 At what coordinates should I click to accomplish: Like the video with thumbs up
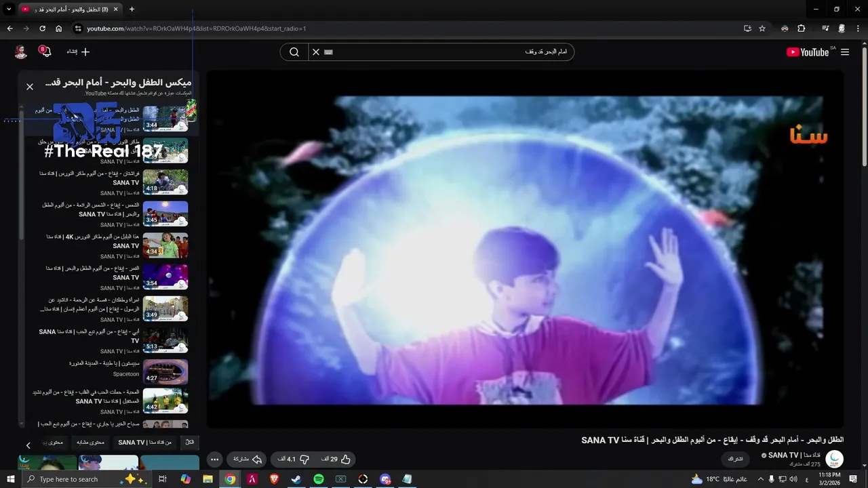pyautogui.click(x=336, y=460)
